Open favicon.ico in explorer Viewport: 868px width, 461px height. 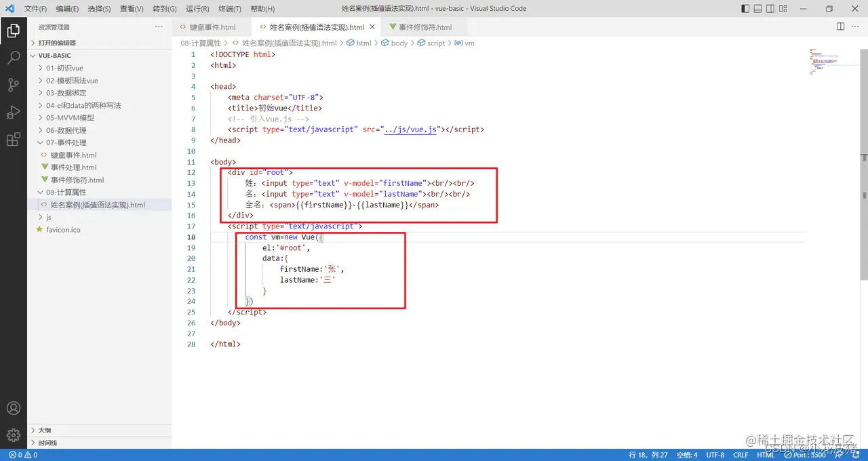[x=100, y=230]
